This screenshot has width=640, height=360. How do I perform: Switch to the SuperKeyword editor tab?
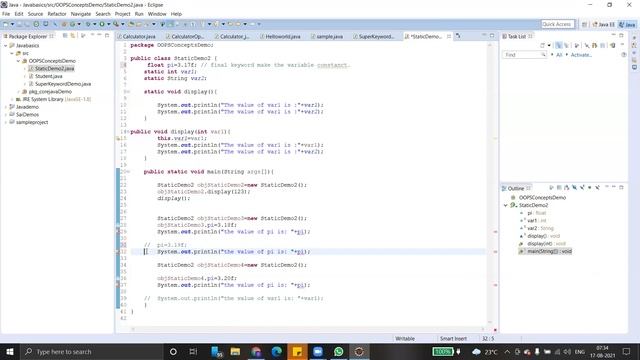[374, 36]
